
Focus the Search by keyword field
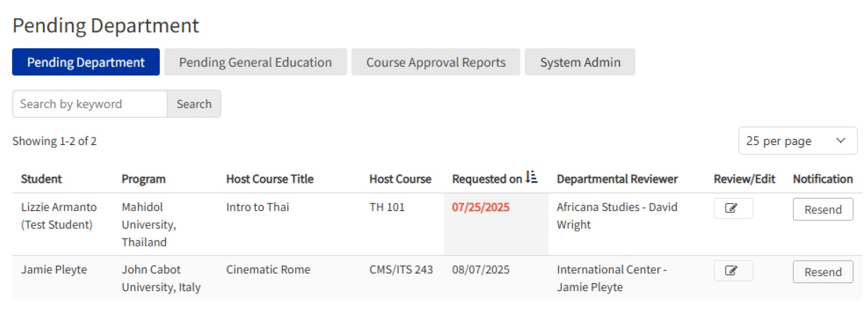[90, 104]
